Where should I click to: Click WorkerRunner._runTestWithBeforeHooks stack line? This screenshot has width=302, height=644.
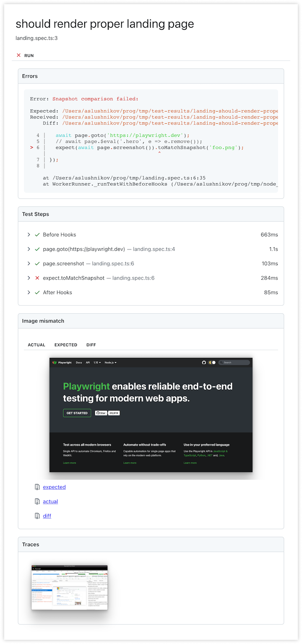tap(160, 184)
